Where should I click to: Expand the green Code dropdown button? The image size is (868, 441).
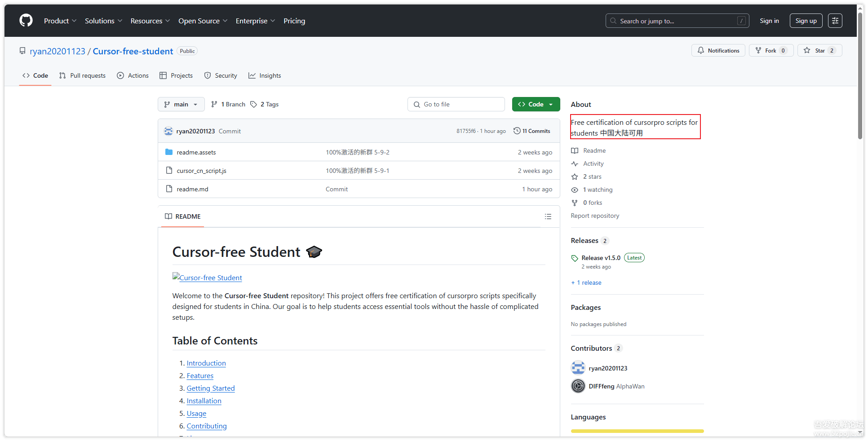click(536, 104)
